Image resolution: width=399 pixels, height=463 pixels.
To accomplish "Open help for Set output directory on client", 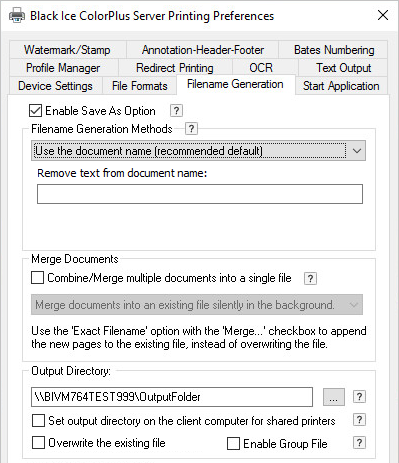I will pos(359,420).
